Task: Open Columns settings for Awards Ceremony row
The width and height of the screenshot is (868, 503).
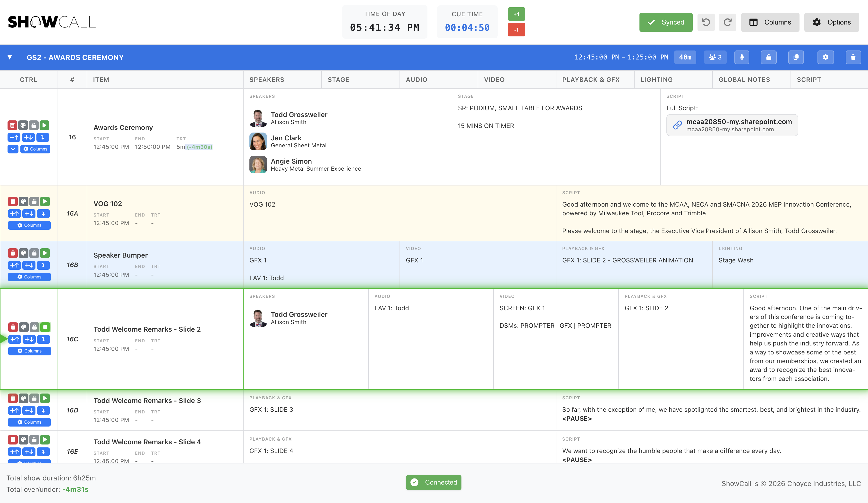Action: [35, 149]
